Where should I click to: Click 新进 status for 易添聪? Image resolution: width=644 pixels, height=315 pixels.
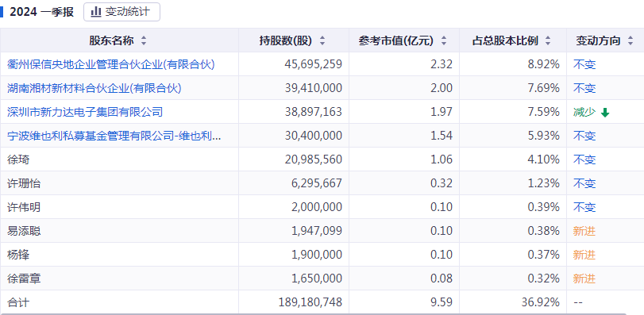coord(584,231)
